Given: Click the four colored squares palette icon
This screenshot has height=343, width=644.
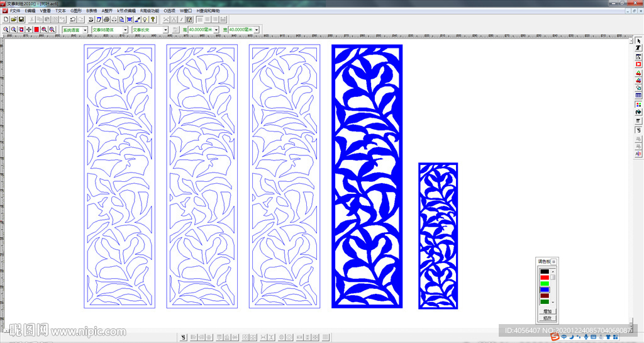Looking at the screenshot, I should click(638, 104).
